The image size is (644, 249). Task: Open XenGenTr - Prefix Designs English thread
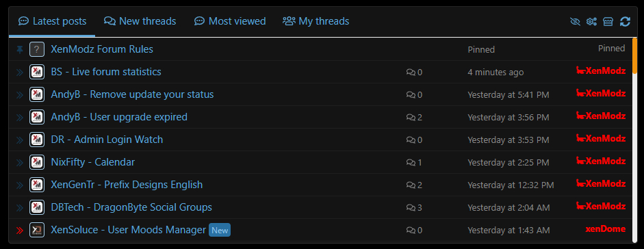(127, 185)
